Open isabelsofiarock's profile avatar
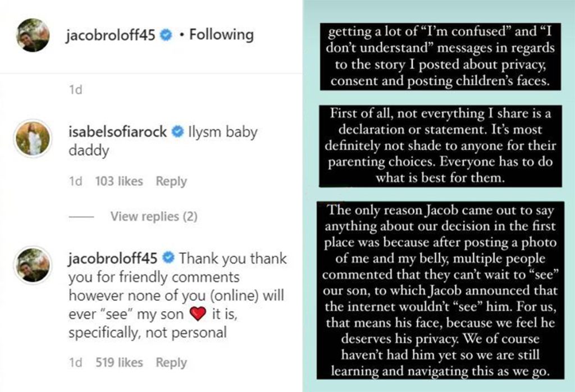575x392 pixels. 33,139
